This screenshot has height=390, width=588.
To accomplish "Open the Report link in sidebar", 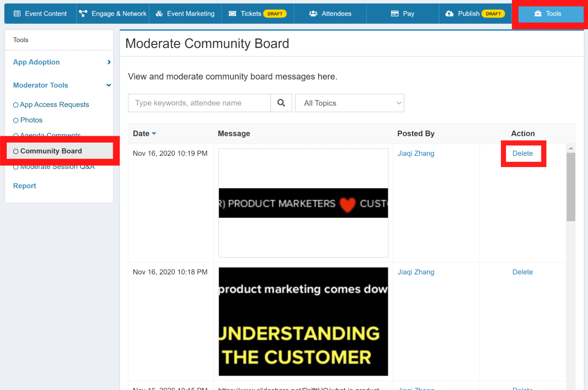I will coord(24,186).
